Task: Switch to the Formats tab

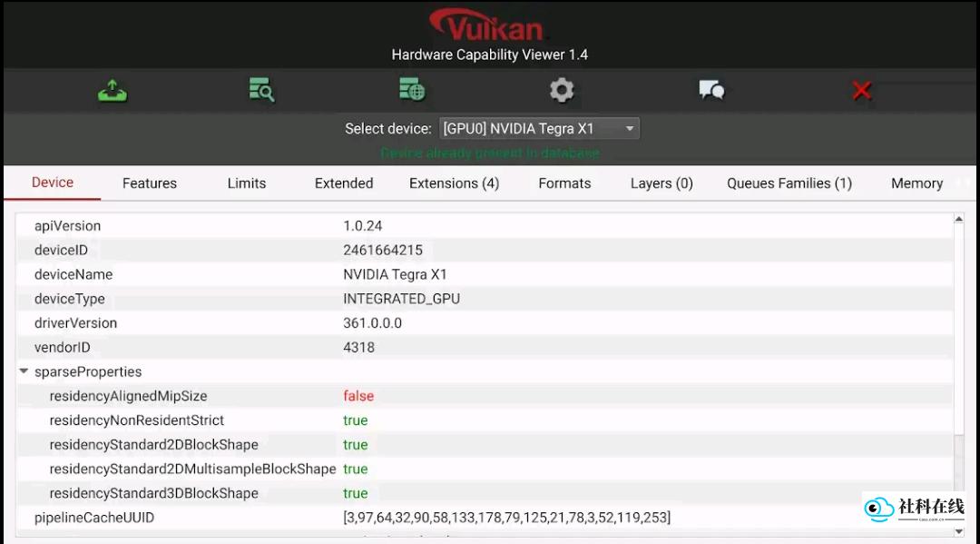Action: pos(564,183)
